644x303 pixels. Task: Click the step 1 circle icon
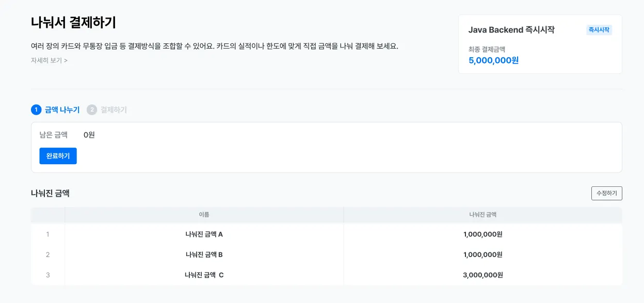36,110
